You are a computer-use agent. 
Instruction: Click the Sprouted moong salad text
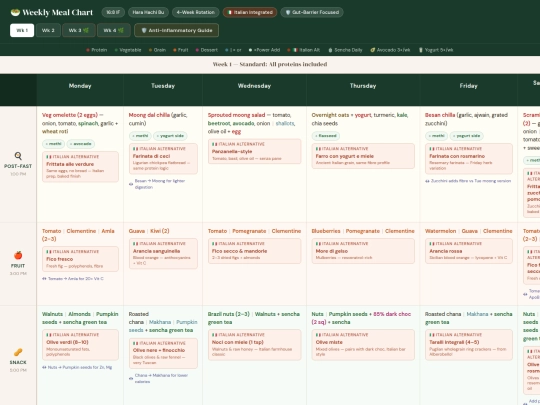pyautogui.click(x=237, y=115)
